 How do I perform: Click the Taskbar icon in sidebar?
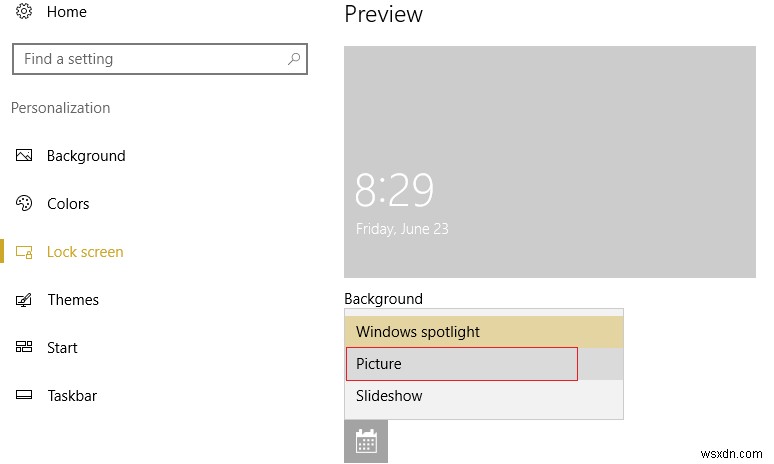coord(25,396)
